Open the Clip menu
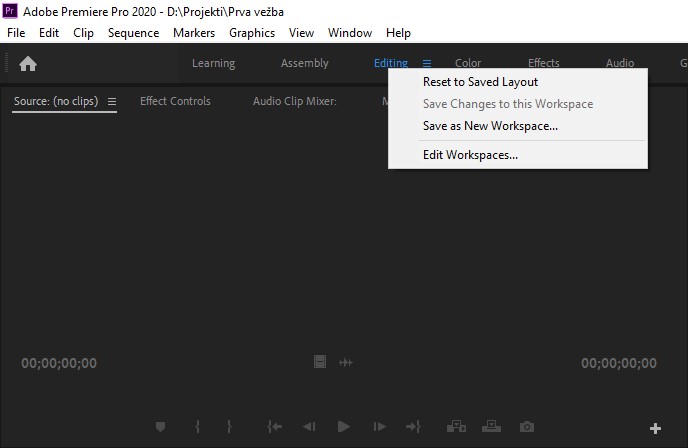This screenshot has height=448, width=688. click(x=83, y=33)
